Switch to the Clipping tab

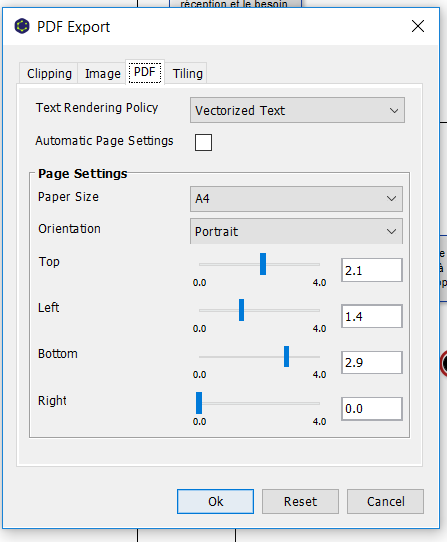(49, 73)
